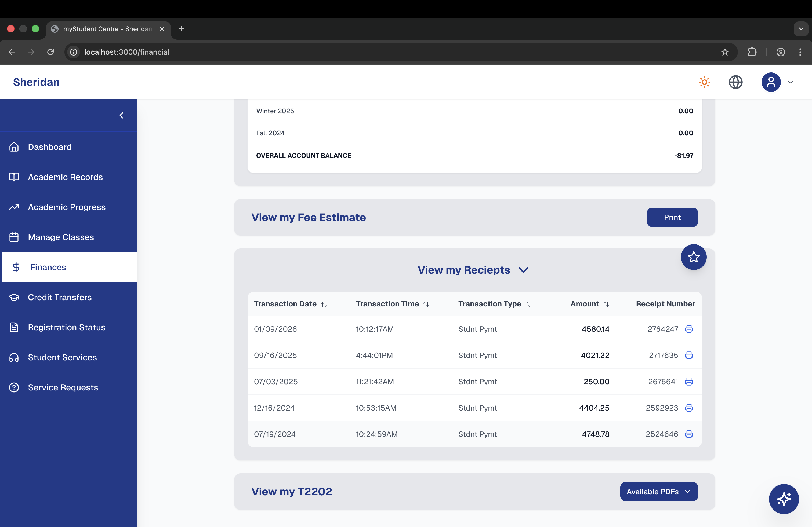
Task: Collapse the sidebar with the chevron
Action: coord(121,116)
